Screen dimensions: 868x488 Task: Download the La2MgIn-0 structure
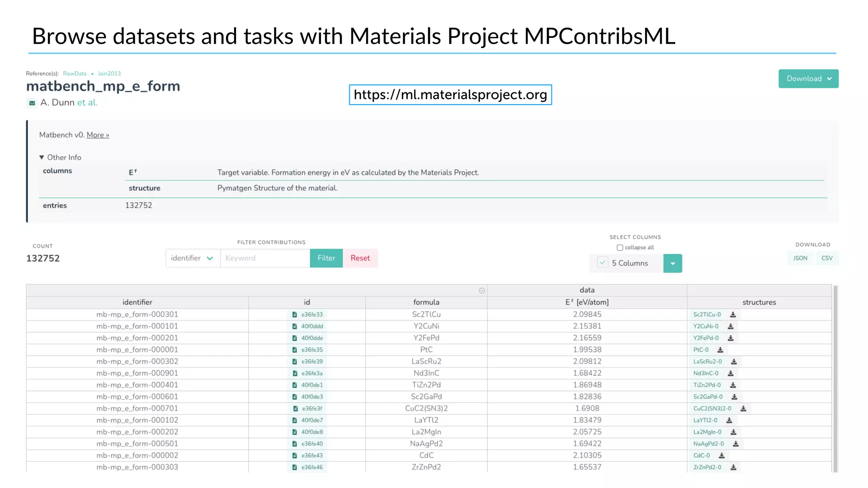[x=733, y=433]
